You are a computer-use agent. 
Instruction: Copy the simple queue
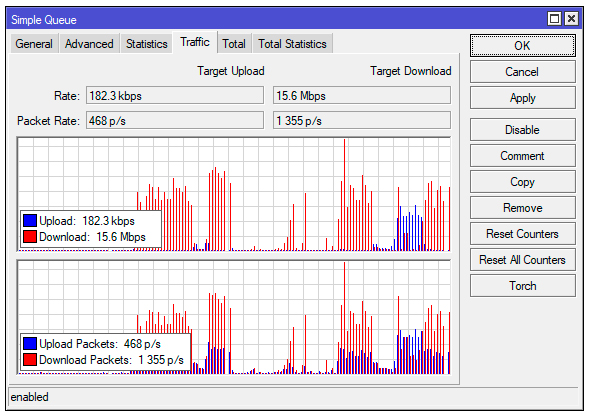point(522,182)
